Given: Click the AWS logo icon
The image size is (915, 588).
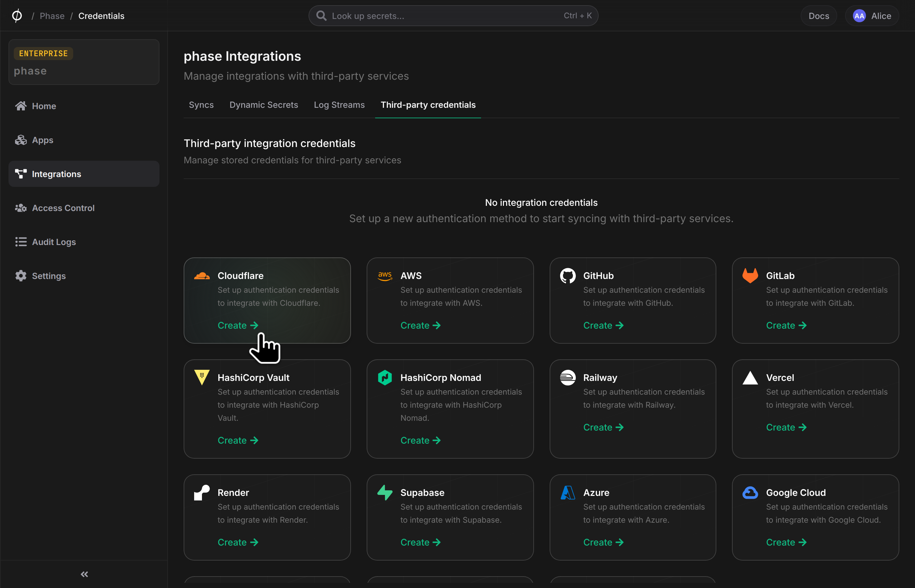Looking at the screenshot, I should tap(385, 276).
